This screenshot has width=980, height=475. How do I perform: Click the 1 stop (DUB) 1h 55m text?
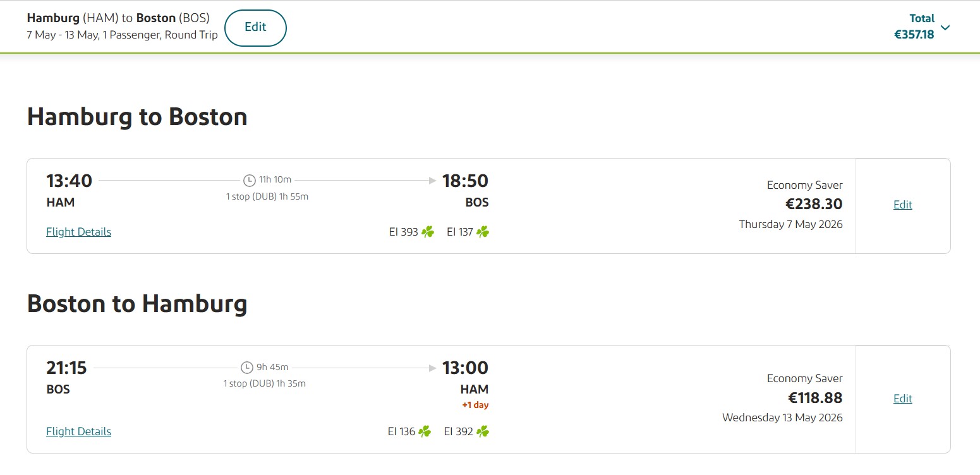(267, 196)
